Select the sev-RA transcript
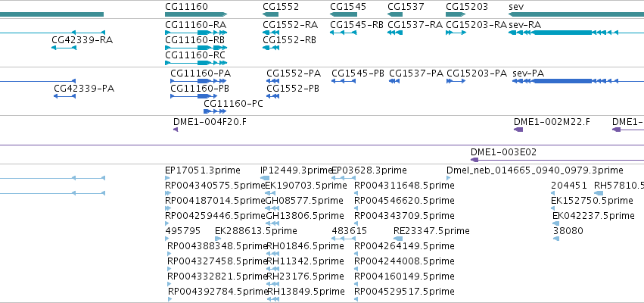This screenshot has height=303, width=644. coord(576,33)
